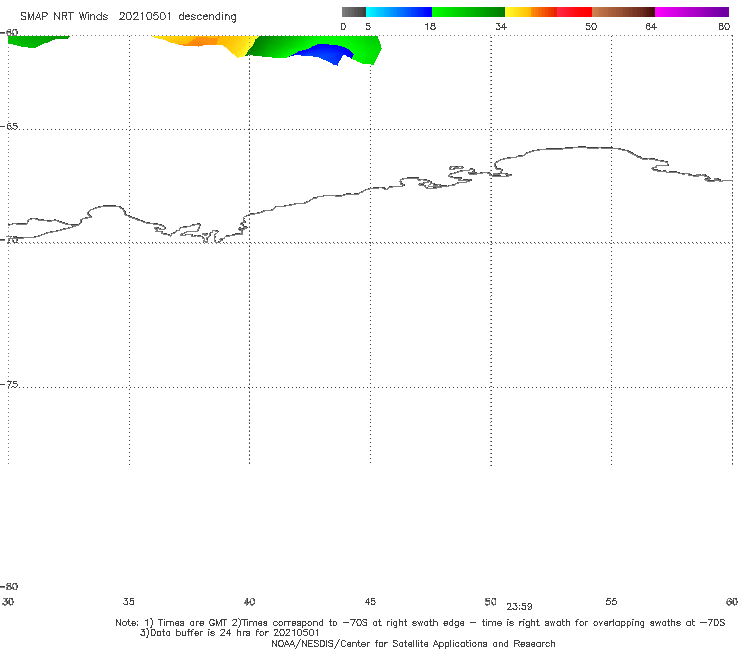This screenshot has width=740, height=650.
Task: Click the swath time stamp '23:59'
Action: pos(520,607)
